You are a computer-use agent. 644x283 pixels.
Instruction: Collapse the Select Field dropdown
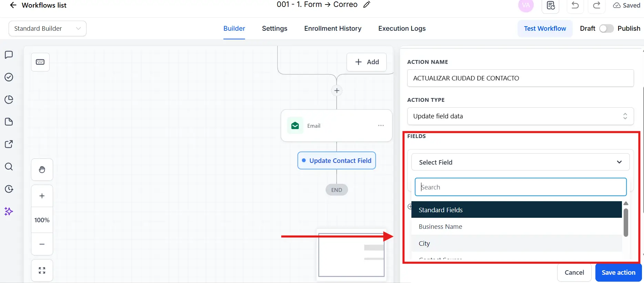pos(520,162)
